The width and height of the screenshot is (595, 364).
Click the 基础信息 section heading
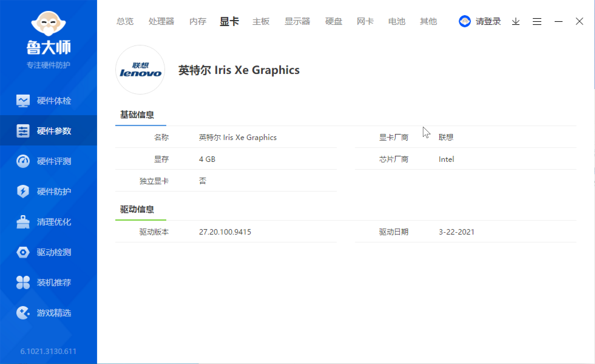137,115
